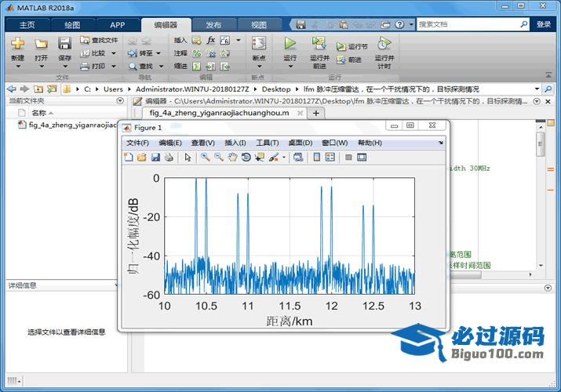Toggle the Insert Legend button in figure toolbar
The image size is (561, 392).
click(330, 158)
